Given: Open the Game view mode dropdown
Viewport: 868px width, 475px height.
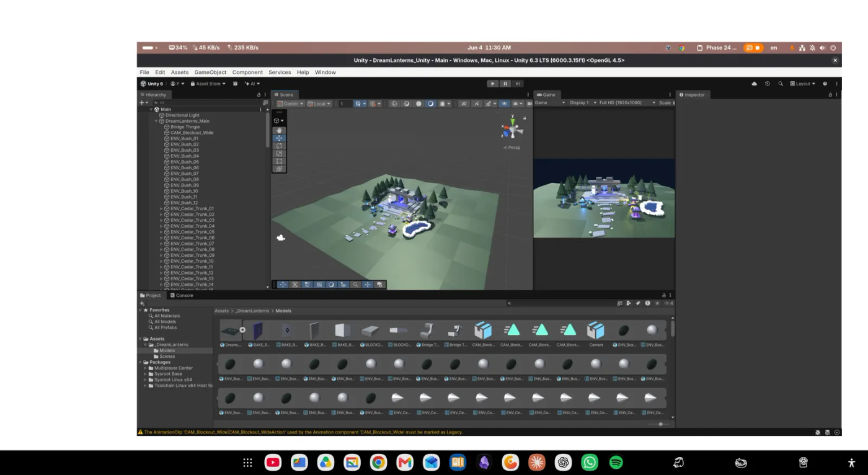Looking at the screenshot, I should click(x=550, y=103).
